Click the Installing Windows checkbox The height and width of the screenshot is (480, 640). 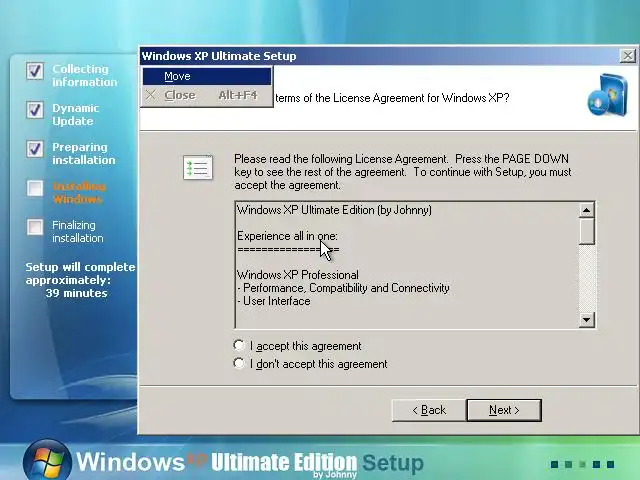(35, 188)
